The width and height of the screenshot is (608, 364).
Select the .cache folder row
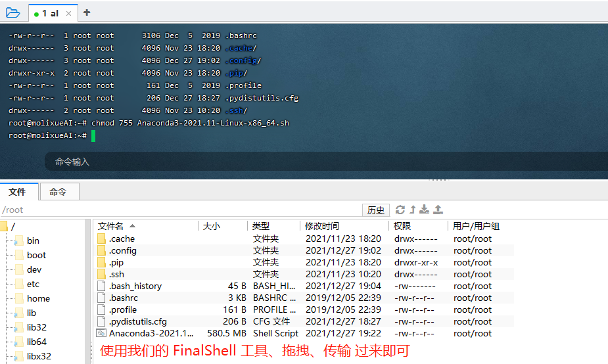click(304, 239)
